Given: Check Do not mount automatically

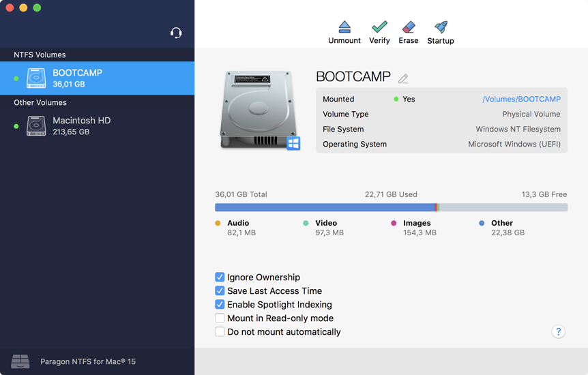Looking at the screenshot, I should click(220, 332).
